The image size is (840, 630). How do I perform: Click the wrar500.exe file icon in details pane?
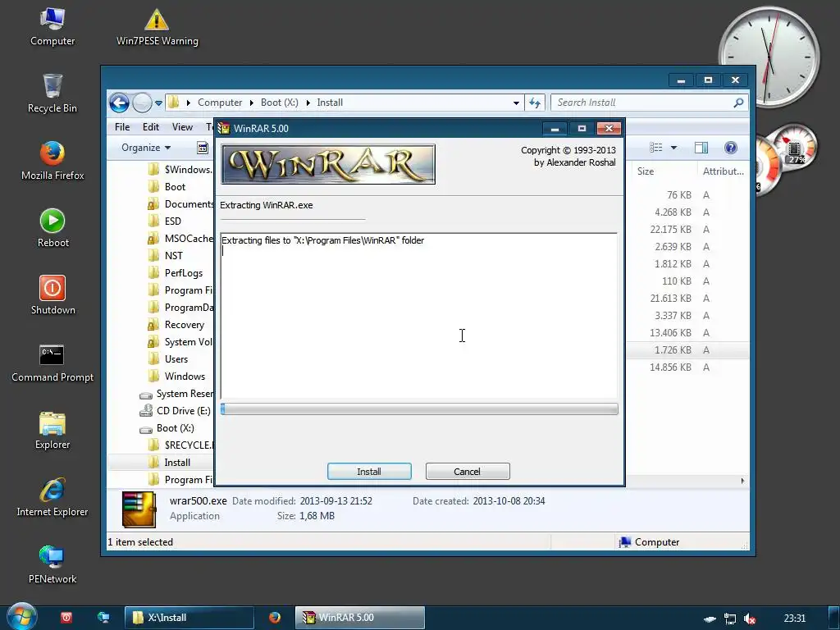(139, 509)
